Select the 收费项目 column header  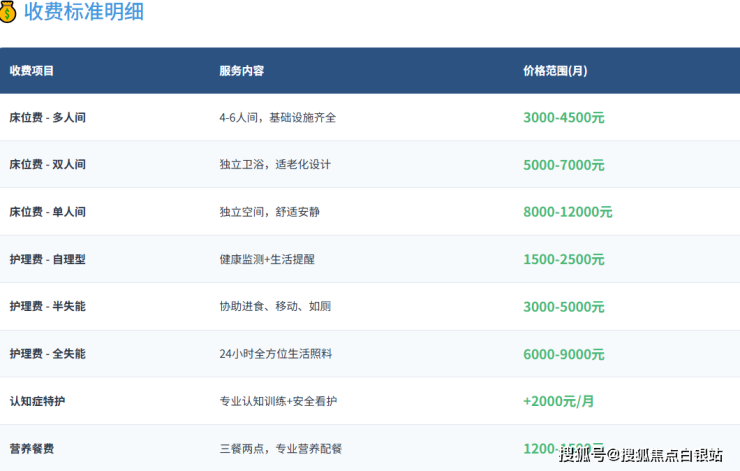pyautogui.click(x=32, y=71)
